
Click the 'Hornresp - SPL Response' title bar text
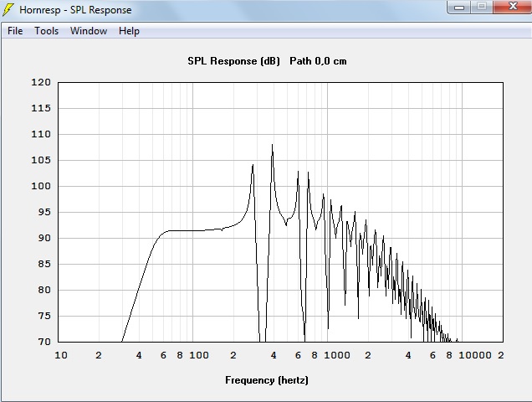[x=75, y=10]
